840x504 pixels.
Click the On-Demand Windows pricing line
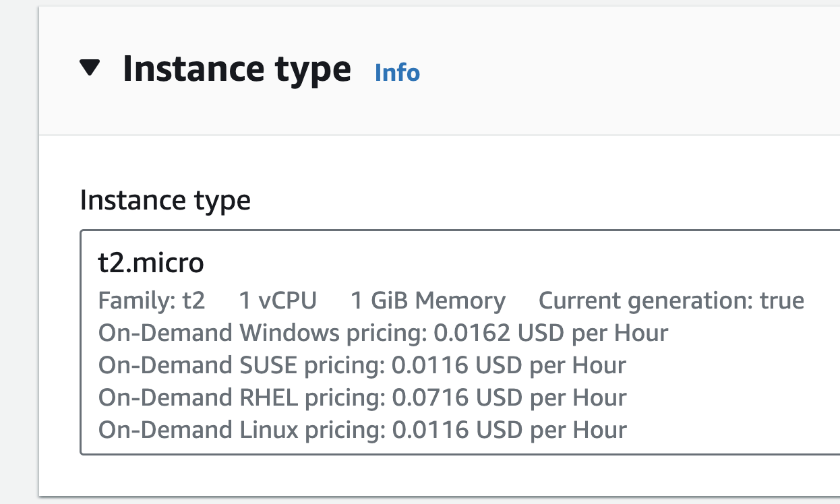click(384, 333)
